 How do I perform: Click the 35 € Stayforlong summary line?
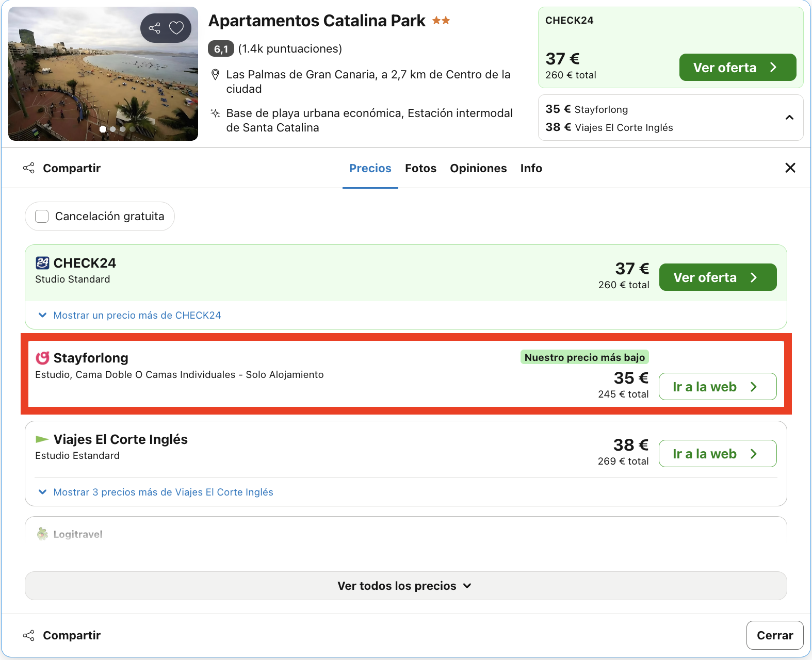tap(587, 109)
